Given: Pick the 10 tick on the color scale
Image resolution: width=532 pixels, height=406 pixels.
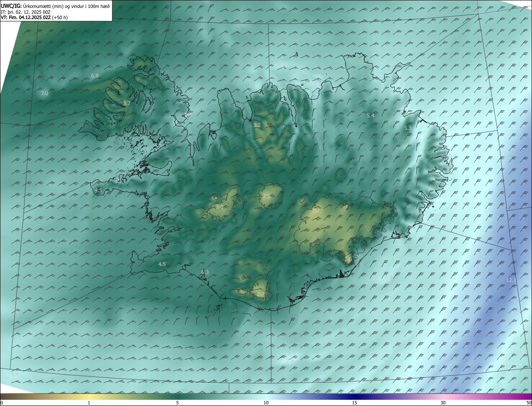Looking at the screenshot, I should click(x=266, y=403).
